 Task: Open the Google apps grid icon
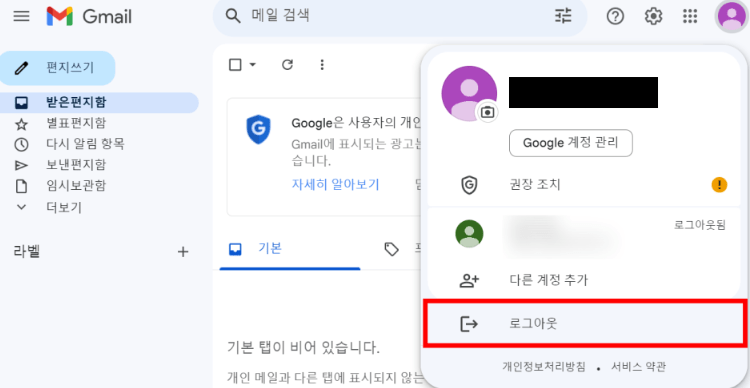click(690, 16)
